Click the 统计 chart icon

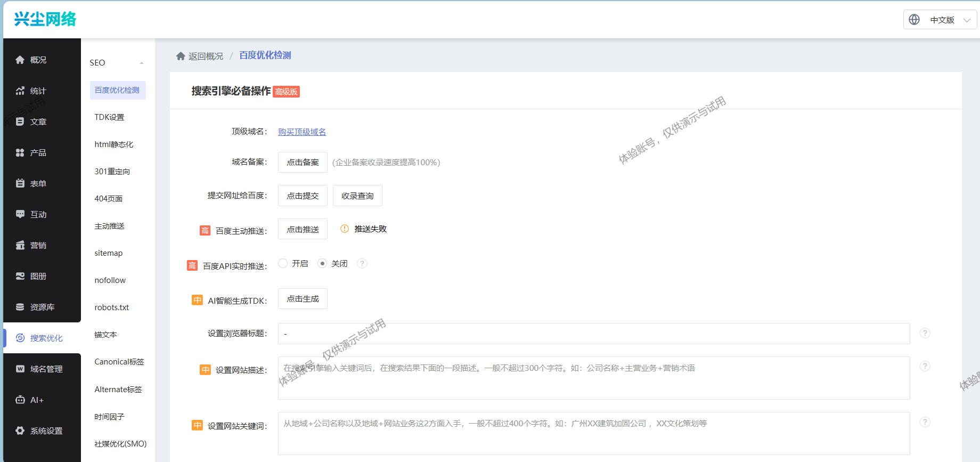tap(20, 91)
